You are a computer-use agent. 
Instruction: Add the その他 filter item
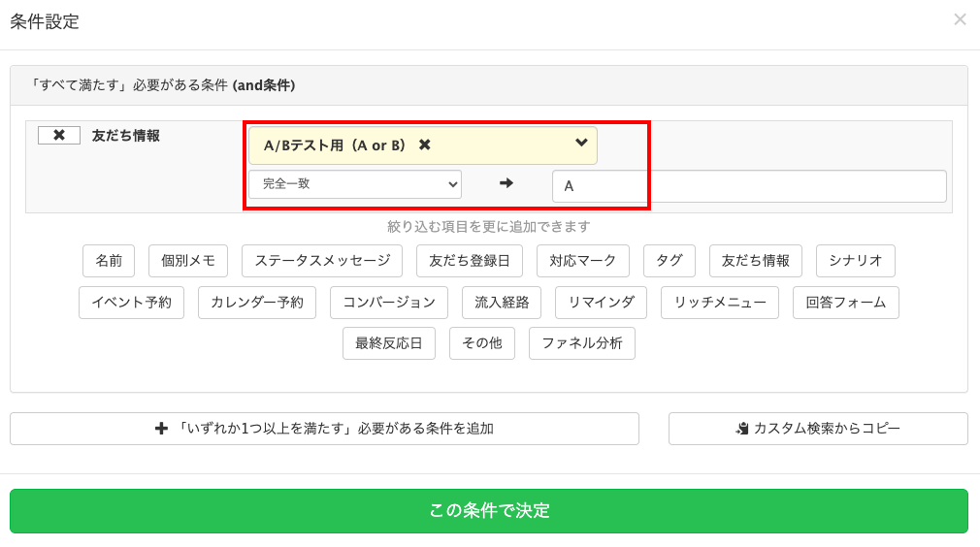(x=482, y=342)
